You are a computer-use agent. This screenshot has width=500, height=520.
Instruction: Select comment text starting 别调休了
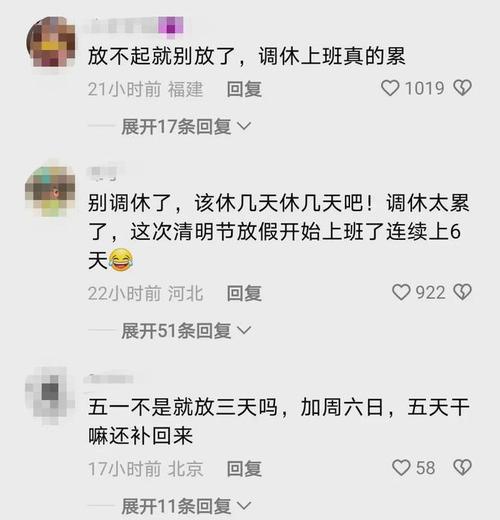[279, 231]
